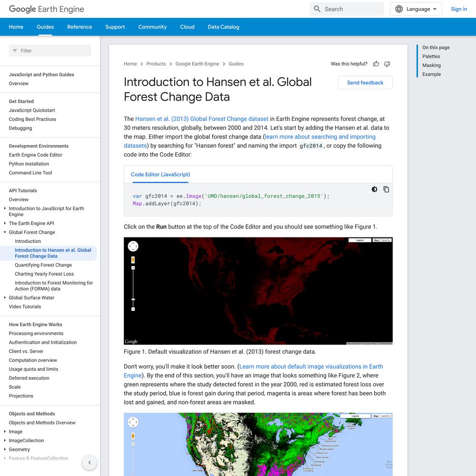Click the Figure 1 forest change map image
The height and width of the screenshot is (476, 476).
pos(258,291)
